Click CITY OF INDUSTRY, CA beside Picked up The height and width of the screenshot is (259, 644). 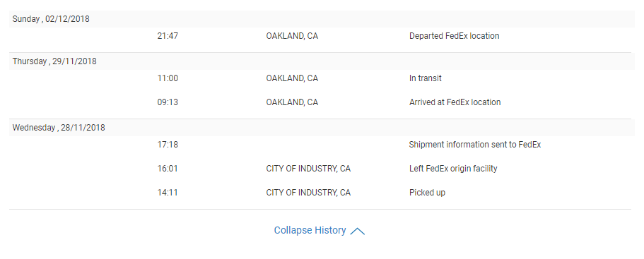[308, 192]
